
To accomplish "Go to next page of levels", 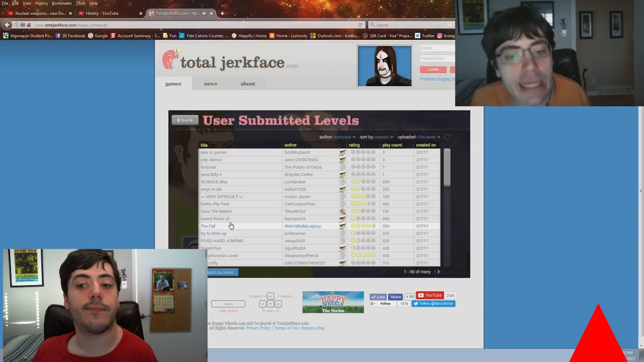I will (438, 271).
